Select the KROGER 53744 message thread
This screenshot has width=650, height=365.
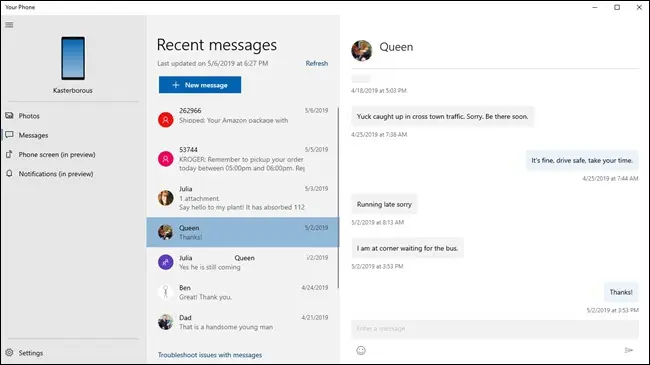tap(243, 159)
